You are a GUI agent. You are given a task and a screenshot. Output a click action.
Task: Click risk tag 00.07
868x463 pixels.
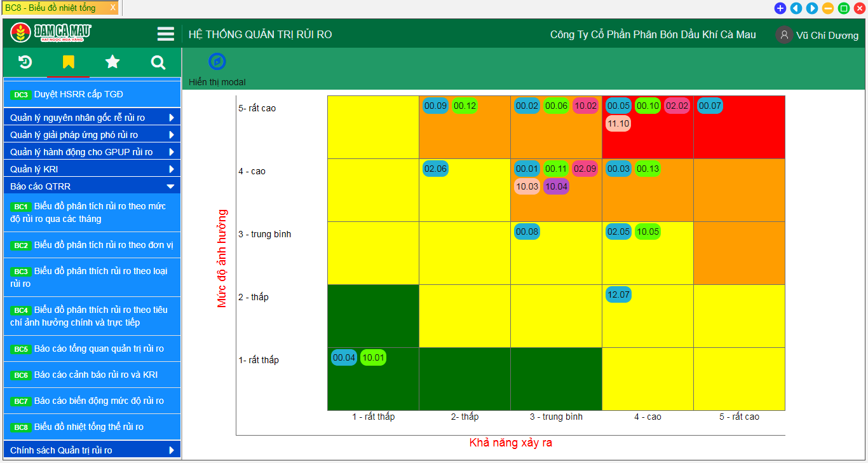(710, 106)
